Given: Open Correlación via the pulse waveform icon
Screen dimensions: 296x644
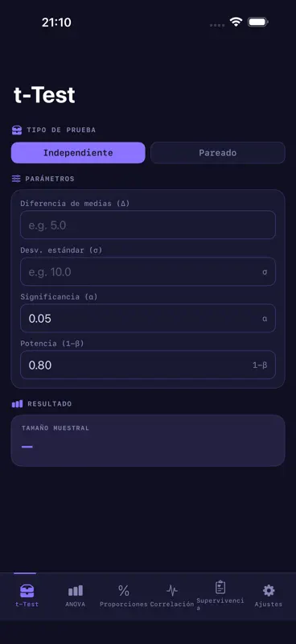Looking at the screenshot, I should [x=172, y=591].
